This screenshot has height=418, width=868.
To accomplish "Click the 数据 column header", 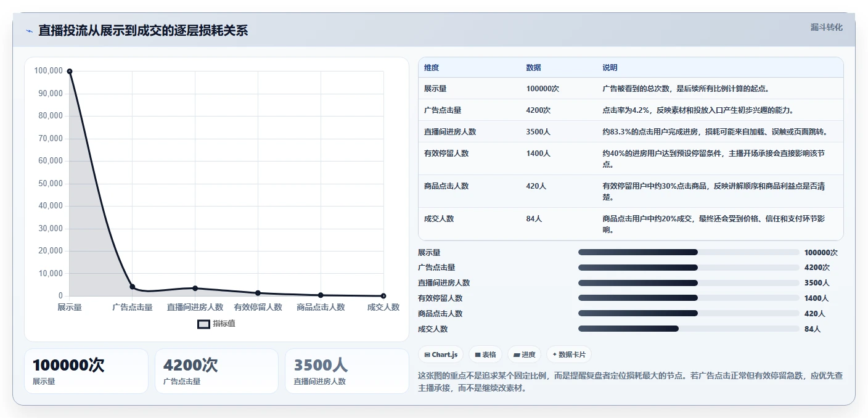I will (534, 68).
